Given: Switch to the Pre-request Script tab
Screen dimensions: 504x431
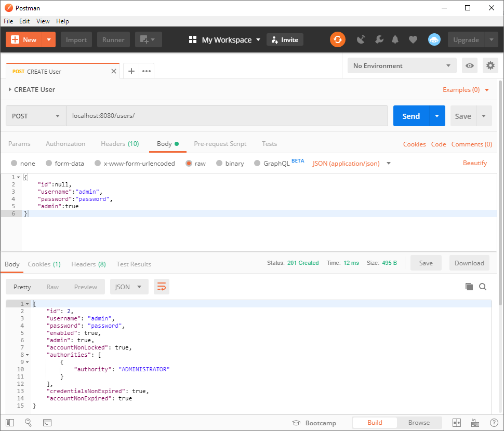Looking at the screenshot, I should [220, 144].
